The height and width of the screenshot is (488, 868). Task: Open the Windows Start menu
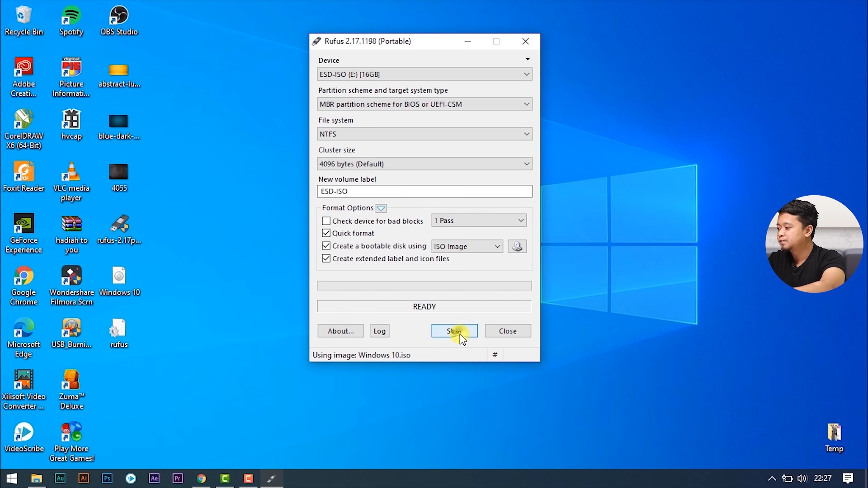click(12, 478)
